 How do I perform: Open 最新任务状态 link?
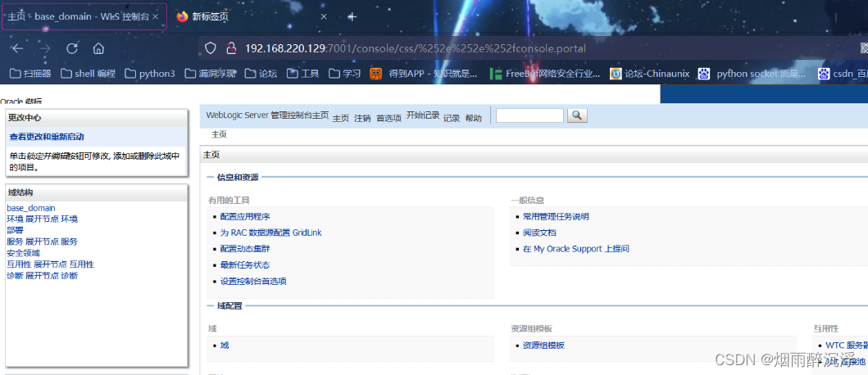point(245,265)
